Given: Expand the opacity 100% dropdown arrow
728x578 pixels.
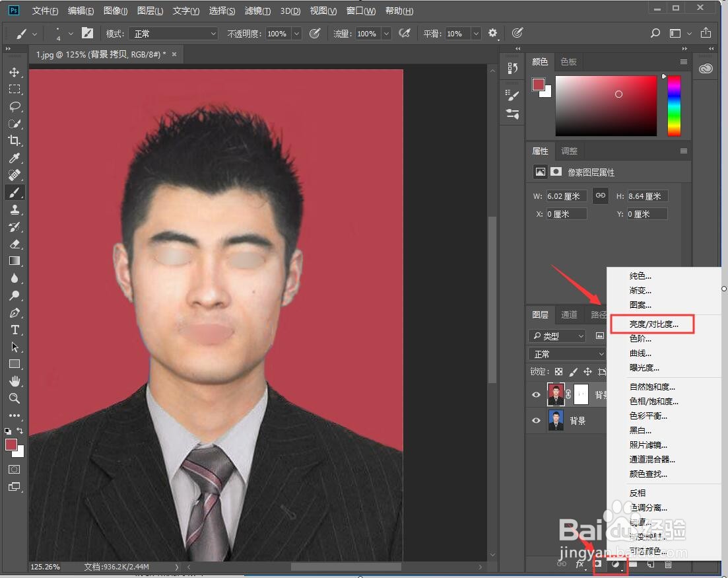Looking at the screenshot, I should point(296,34).
